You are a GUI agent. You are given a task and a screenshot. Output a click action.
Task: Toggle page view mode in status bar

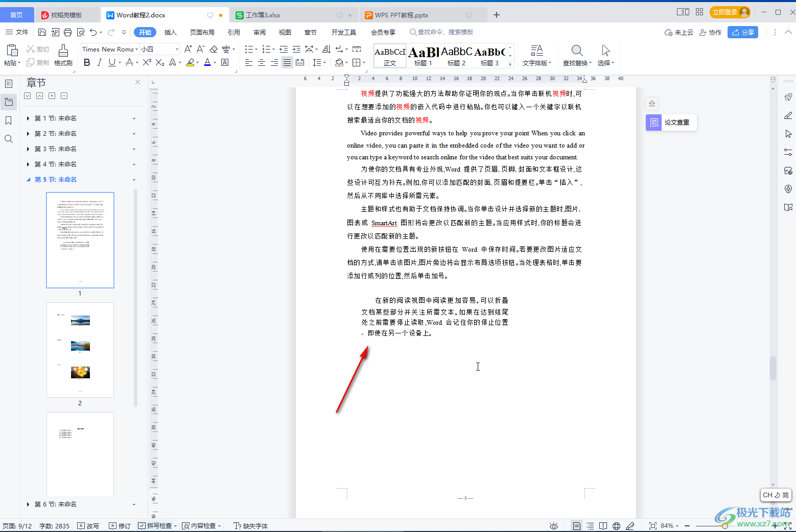tap(577, 526)
